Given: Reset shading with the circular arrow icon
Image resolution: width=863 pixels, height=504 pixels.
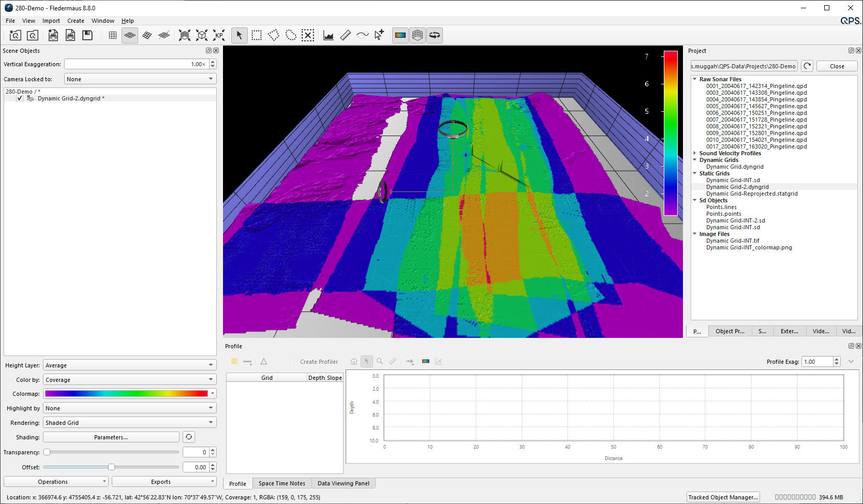Looking at the screenshot, I should point(189,437).
